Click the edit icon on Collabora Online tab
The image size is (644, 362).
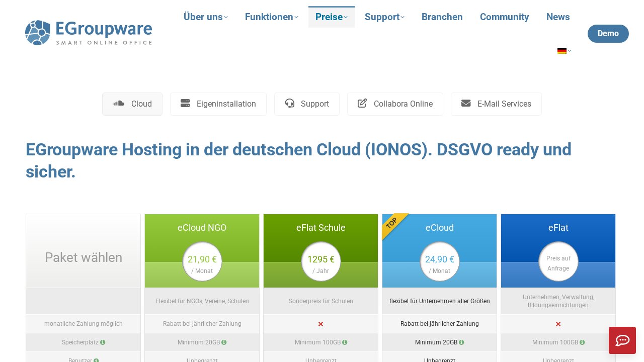click(x=362, y=103)
